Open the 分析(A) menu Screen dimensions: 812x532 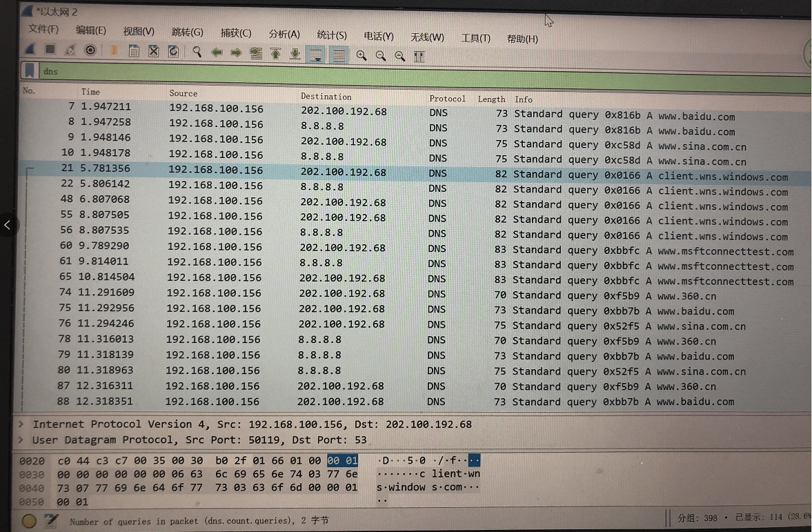click(284, 35)
